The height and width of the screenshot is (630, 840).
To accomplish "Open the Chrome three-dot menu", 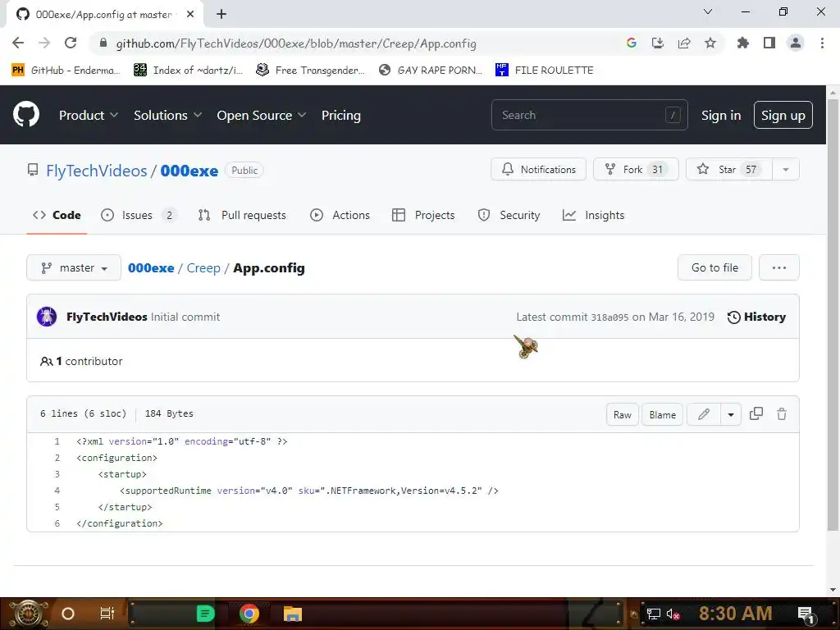I will coord(822,43).
